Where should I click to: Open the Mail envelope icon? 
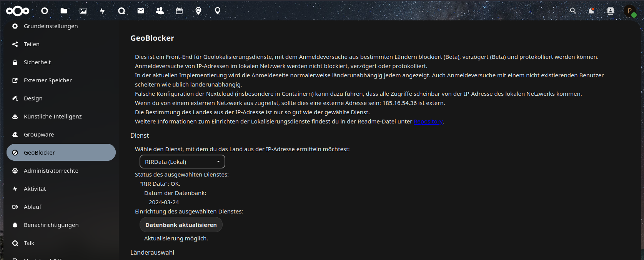pyautogui.click(x=141, y=11)
